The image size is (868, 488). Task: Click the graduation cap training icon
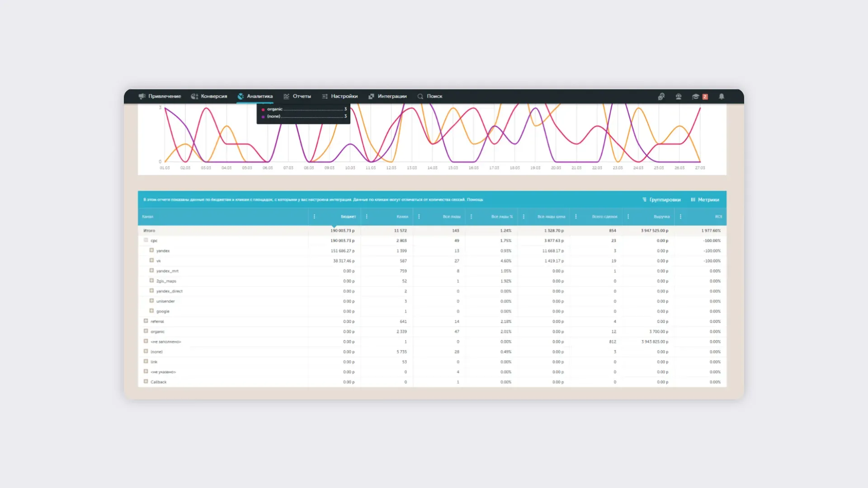click(695, 96)
